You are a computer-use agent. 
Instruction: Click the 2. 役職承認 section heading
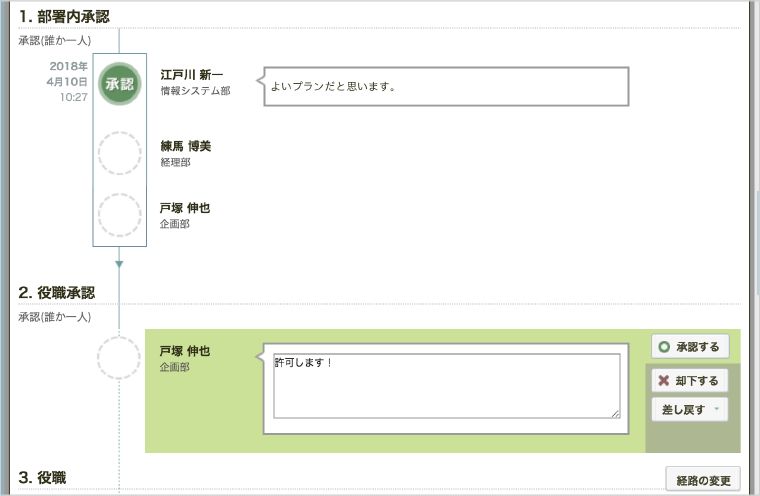57,293
